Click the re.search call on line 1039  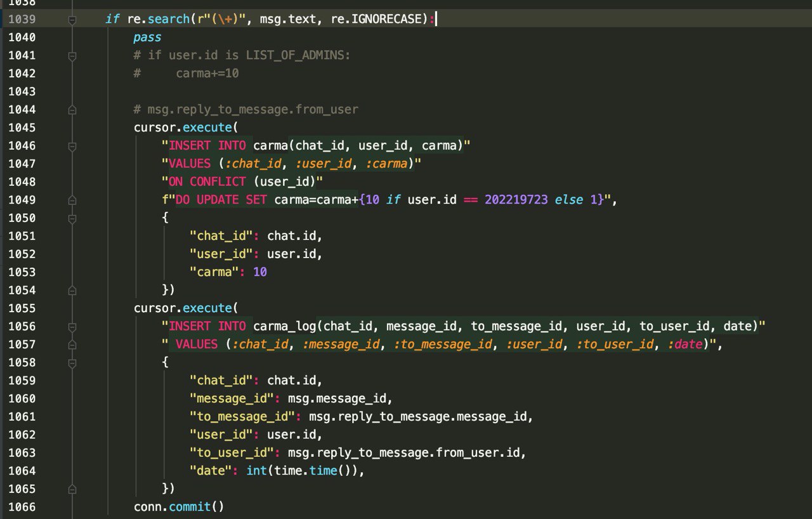158,19
